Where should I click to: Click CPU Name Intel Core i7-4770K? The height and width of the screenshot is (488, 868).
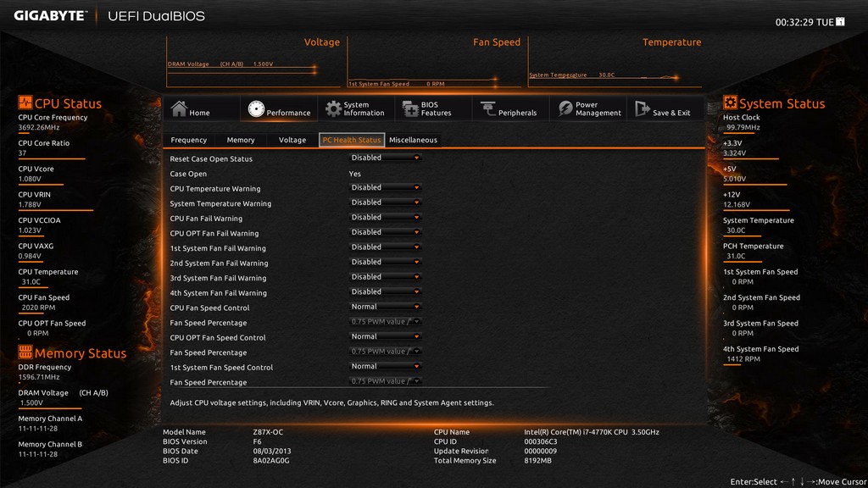pyautogui.click(x=592, y=432)
